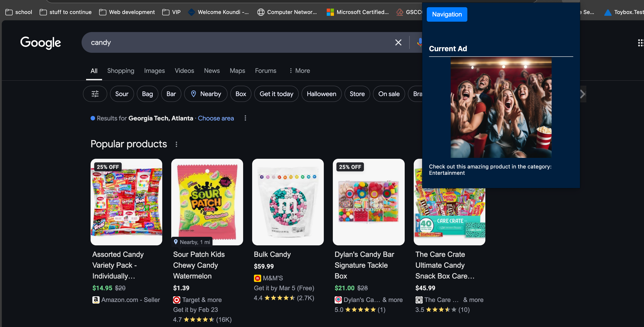This screenshot has width=644, height=327.
Task: Open the Microsoft Certified bookmark
Action: (358, 12)
